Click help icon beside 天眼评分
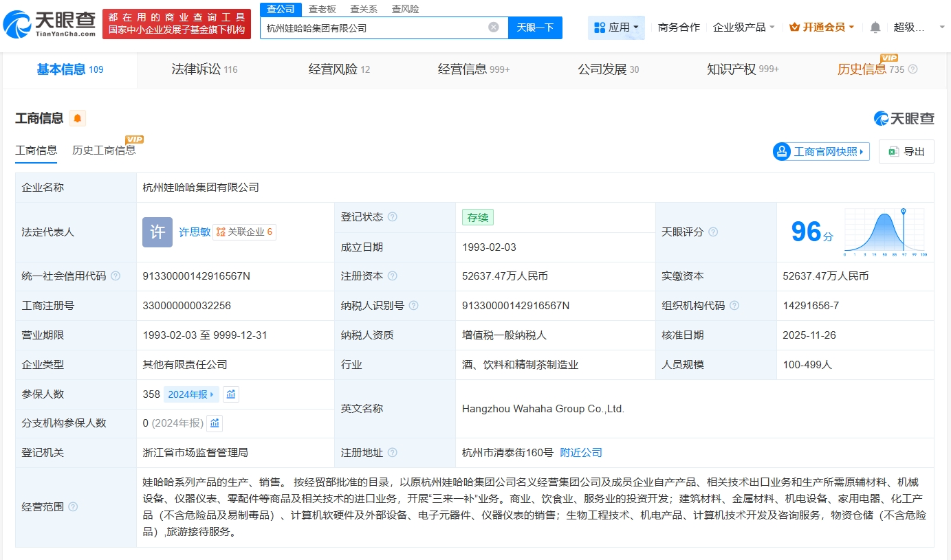The image size is (951, 560). point(713,232)
